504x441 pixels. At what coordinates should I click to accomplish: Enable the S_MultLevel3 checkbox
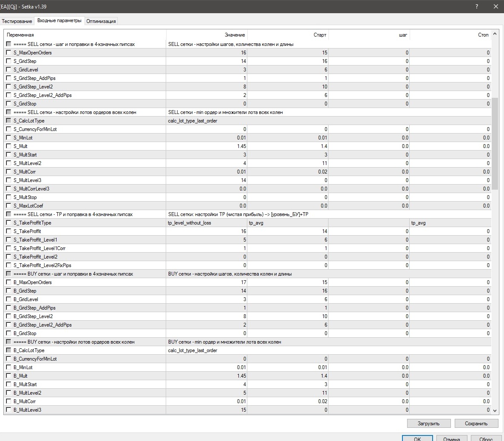click(8, 180)
